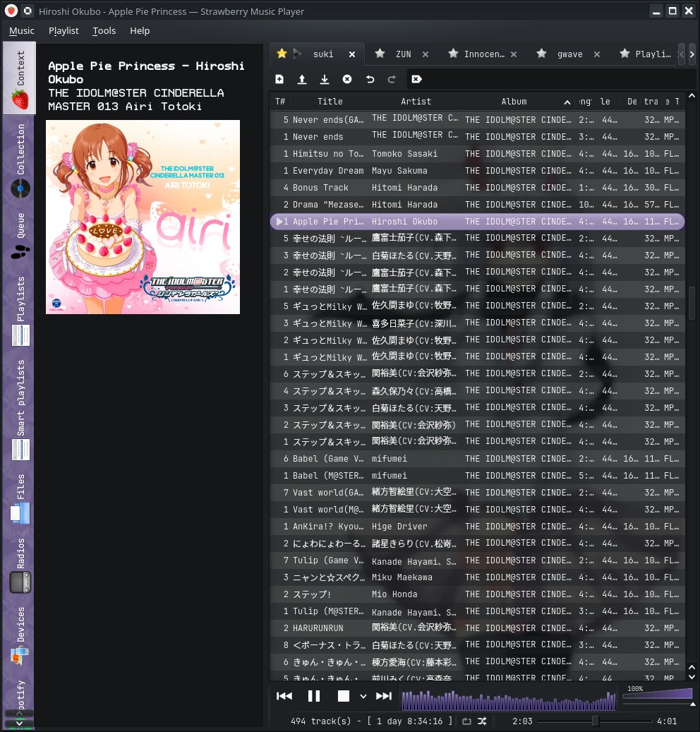Image resolution: width=700 pixels, height=732 pixels.
Task: Sort by T# track number header
Action: [x=280, y=102]
